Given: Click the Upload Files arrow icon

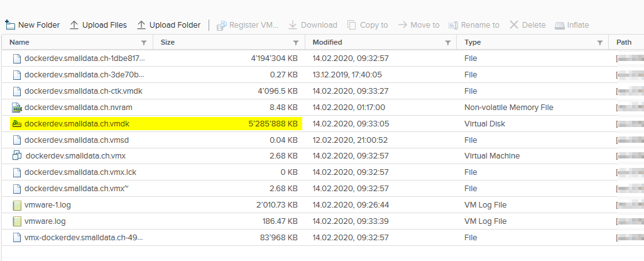Looking at the screenshot, I should tap(74, 25).
